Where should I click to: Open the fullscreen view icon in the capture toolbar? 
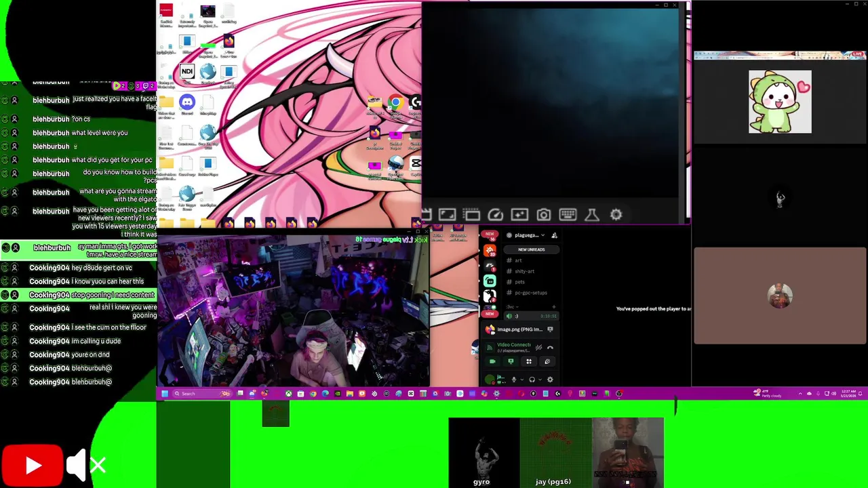[447, 215]
